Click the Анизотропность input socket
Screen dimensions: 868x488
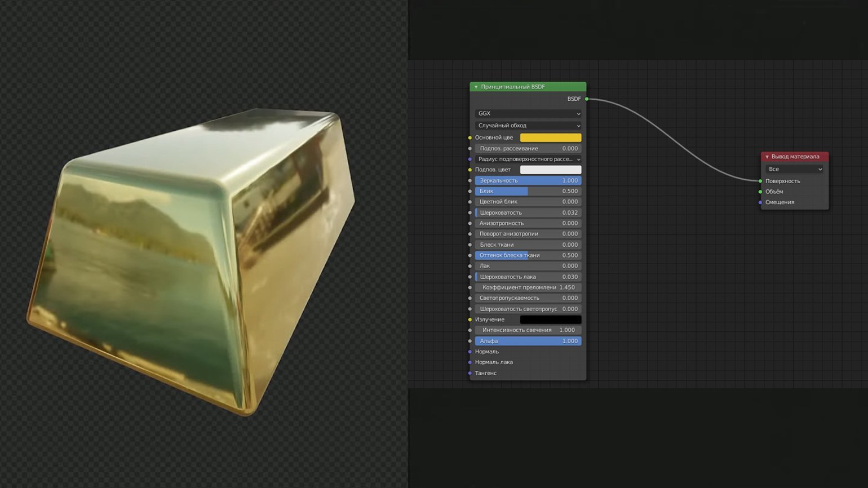(x=470, y=223)
